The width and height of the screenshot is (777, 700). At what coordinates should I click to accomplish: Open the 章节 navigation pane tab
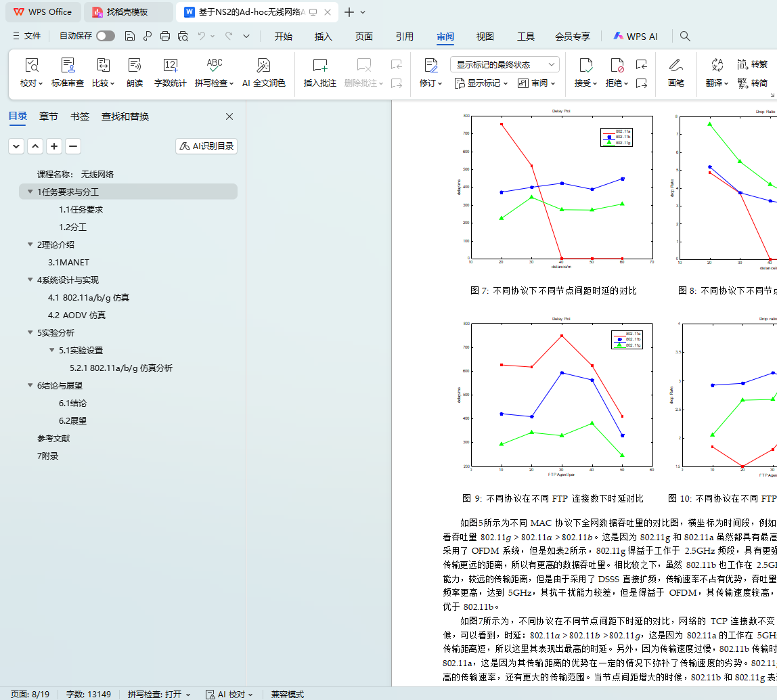[49, 116]
